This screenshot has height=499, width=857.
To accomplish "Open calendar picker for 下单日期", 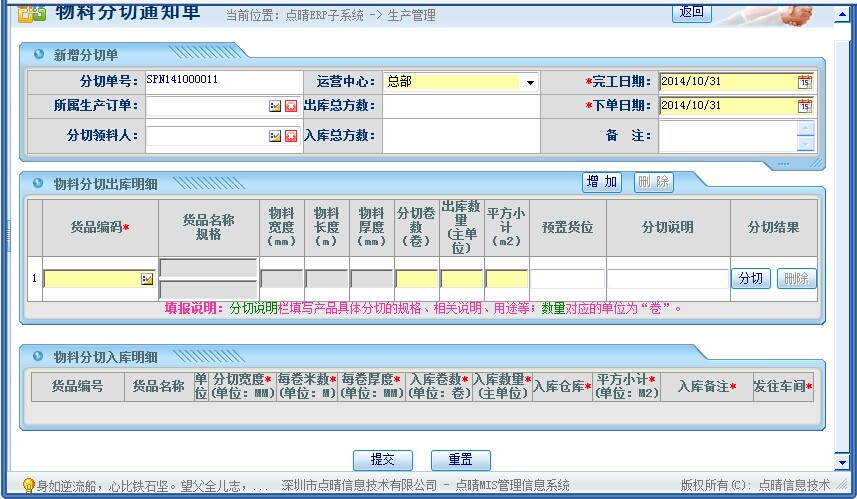I will tap(804, 106).
